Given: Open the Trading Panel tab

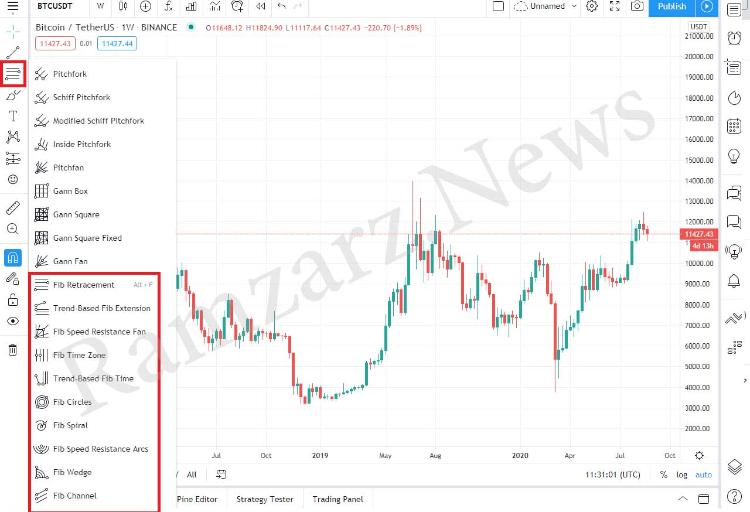Looking at the screenshot, I should pyautogui.click(x=338, y=499).
